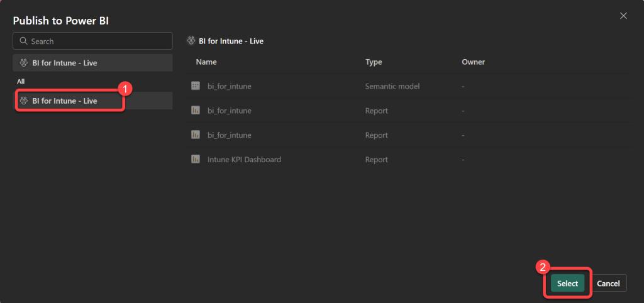Sort by the Type column header
Image resolution: width=644 pixels, height=303 pixels.
click(374, 62)
